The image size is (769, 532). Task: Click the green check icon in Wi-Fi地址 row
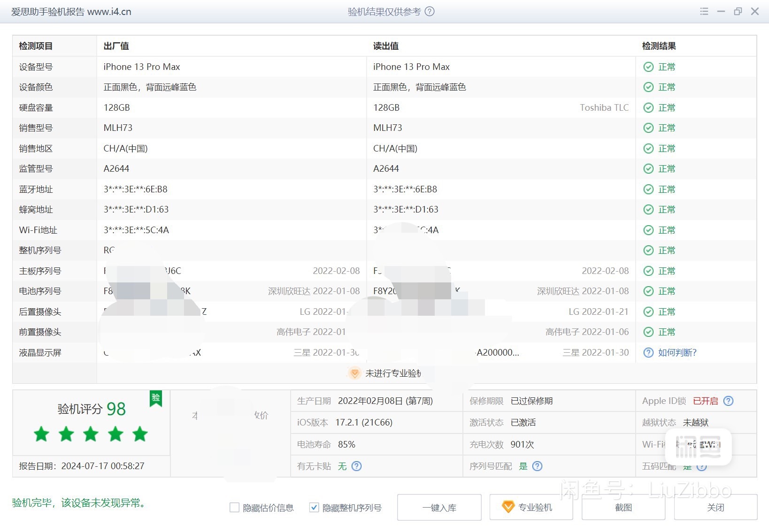648,230
